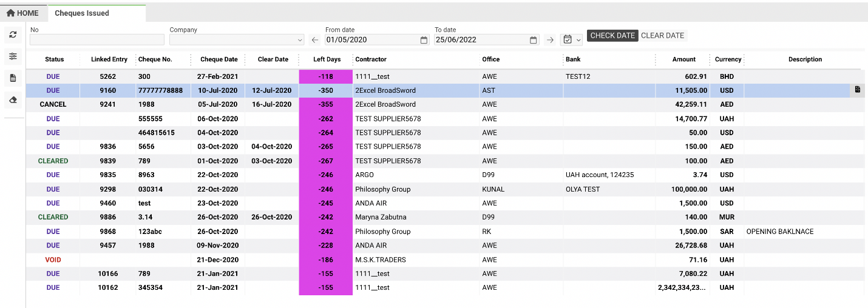Viewport: 868px width, 308px height.
Task: Click linked entry 5262
Action: click(108, 76)
